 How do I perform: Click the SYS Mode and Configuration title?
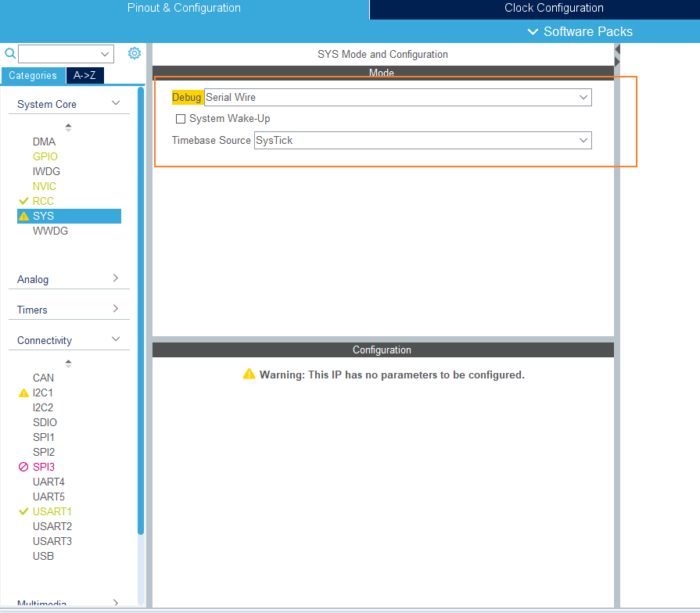(x=382, y=55)
